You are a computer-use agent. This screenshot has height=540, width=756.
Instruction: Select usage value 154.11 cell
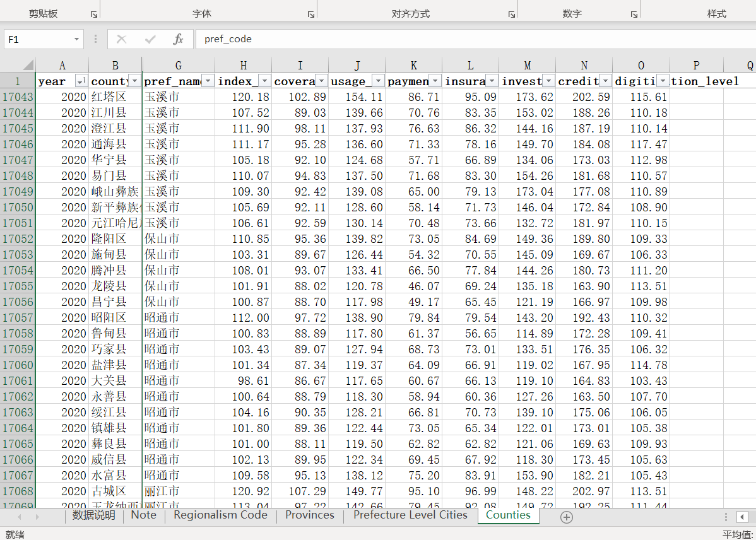click(x=357, y=97)
